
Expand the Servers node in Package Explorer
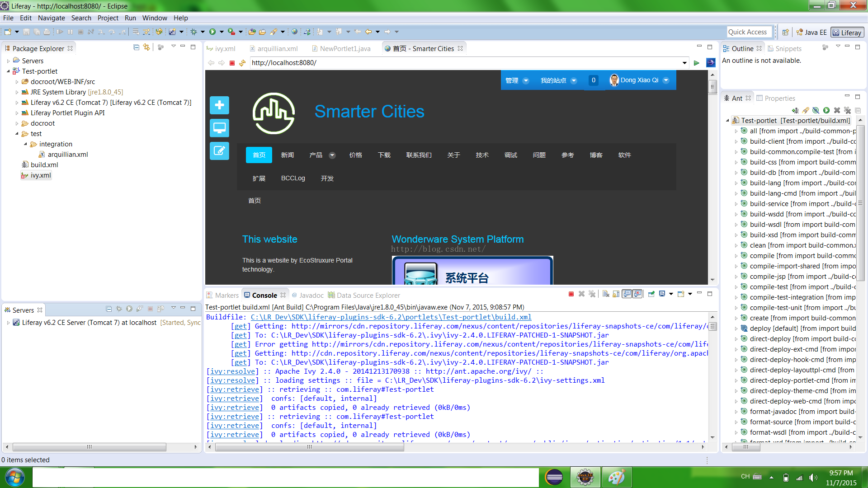tap(8, 61)
